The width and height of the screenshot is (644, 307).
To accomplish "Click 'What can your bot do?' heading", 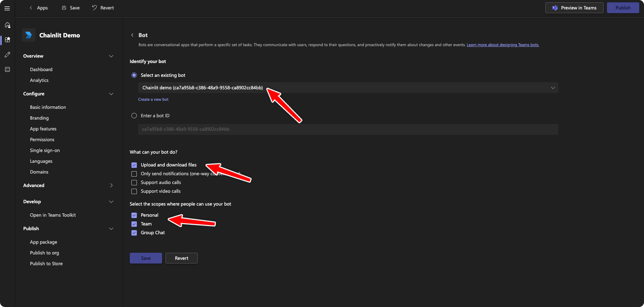I will (x=154, y=152).
